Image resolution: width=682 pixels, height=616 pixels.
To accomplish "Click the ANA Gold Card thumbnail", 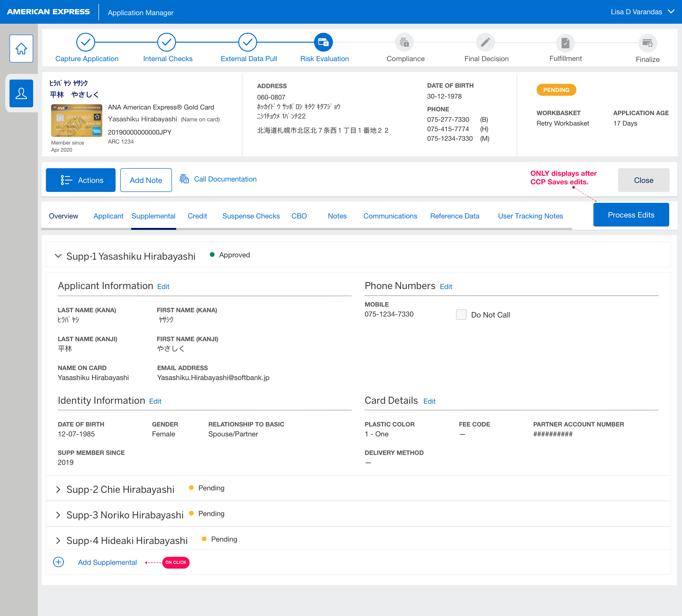I will pyautogui.click(x=76, y=121).
